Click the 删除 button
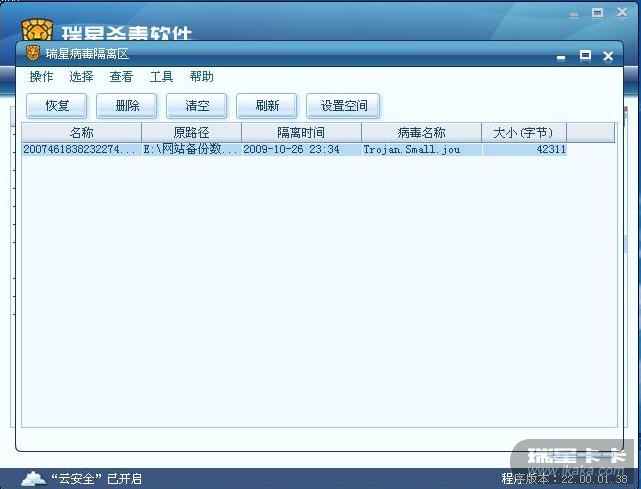Image resolution: width=641 pixels, height=489 pixels. pyautogui.click(x=127, y=106)
